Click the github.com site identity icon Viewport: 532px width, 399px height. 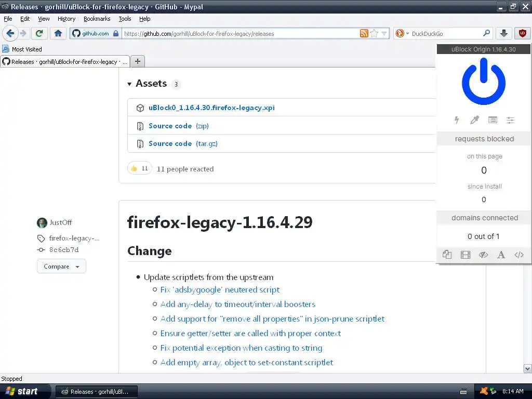pyautogui.click(x=76, y=33)
